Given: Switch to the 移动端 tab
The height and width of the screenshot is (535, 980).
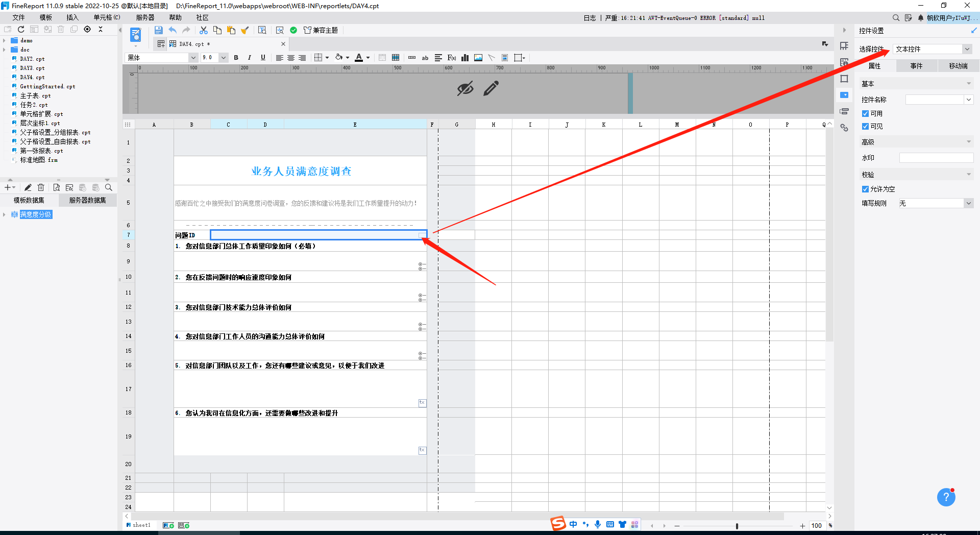Looking at the screenshot, I should 958,66.
